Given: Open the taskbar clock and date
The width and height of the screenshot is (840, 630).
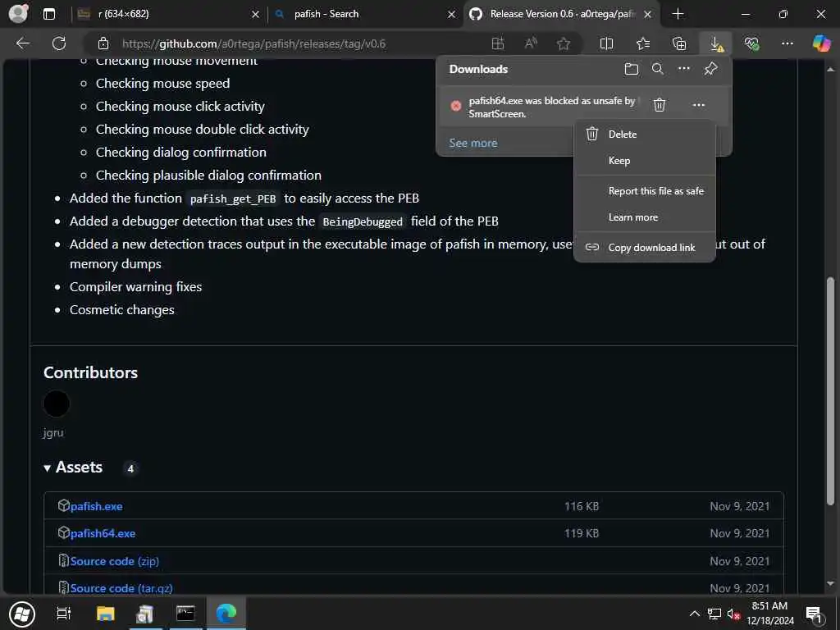Looking at the screenshot, I should tap(769, 614).
